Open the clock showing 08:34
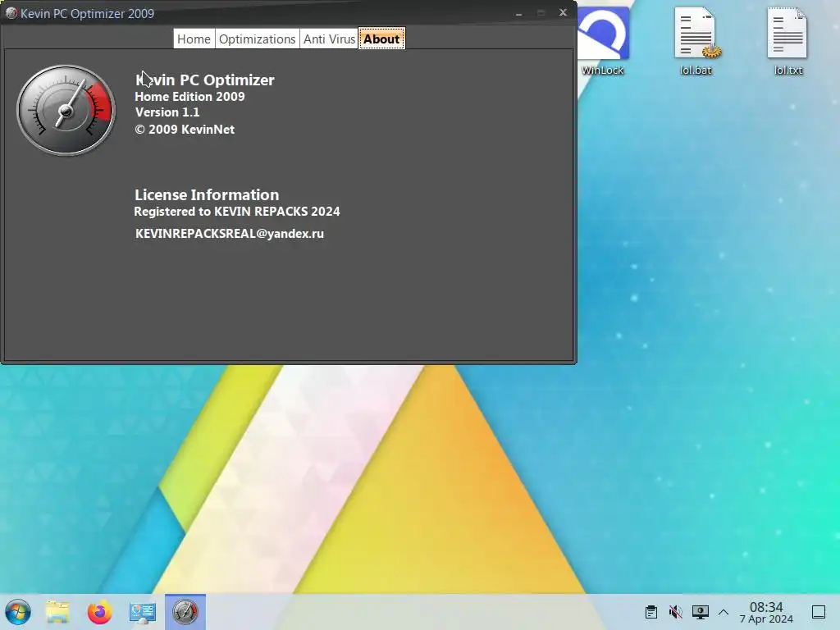Image resolution: width=840 pixels, height=630 pixels. tap(766, 612)
